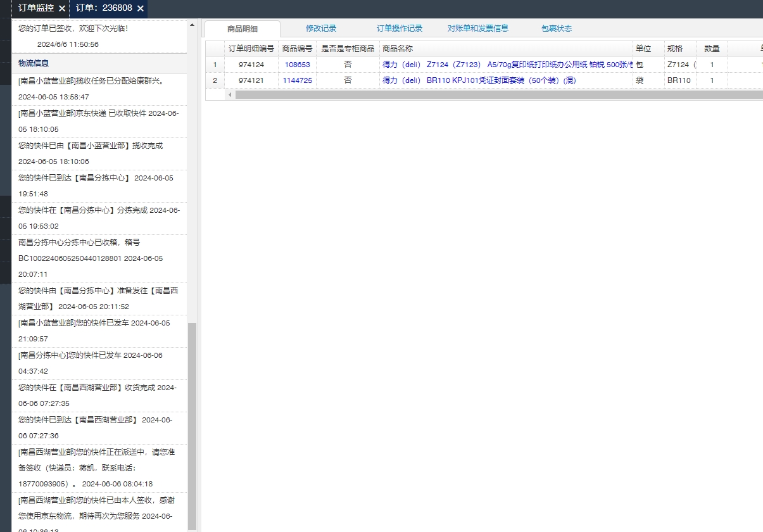Close the 订单: 236808 tab
This screenshot has height=532, width=763.
pyautogui.click(x=141, y=8)
